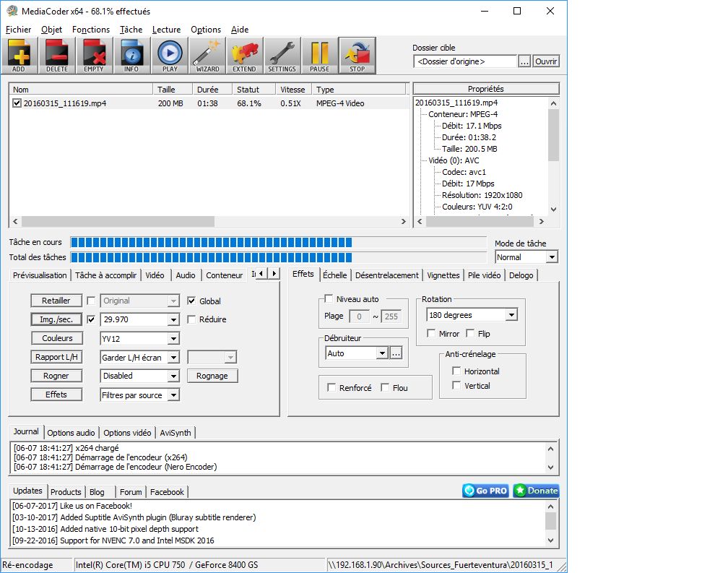Open the Facebook tab
This screenshot has height=573, width=728.
coord(167,492)
